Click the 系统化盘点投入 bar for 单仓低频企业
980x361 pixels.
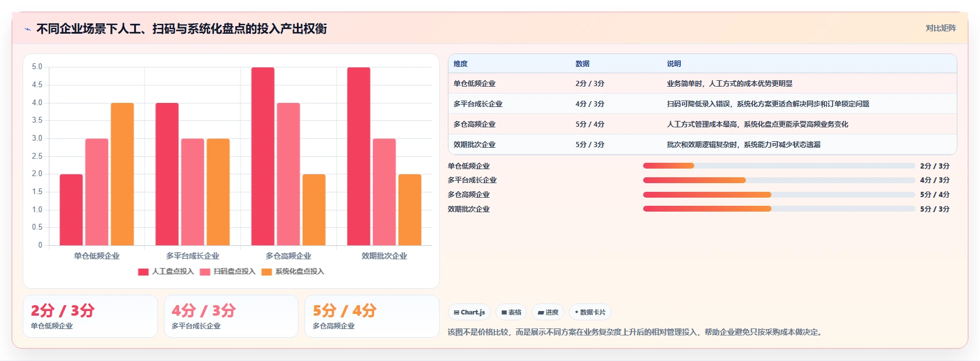coord(123,174)
